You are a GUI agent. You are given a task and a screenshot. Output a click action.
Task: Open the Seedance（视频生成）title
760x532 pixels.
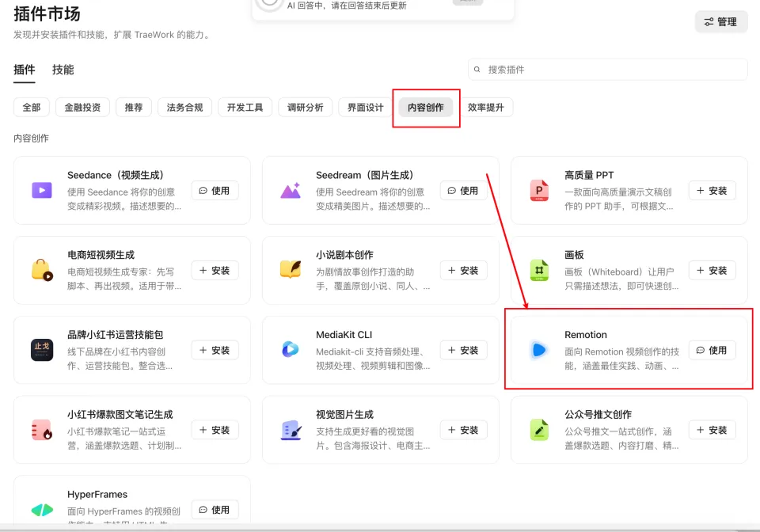click(x=116, y=175)
